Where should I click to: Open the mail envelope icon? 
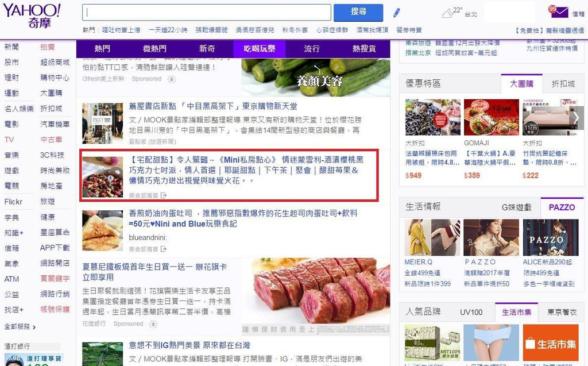[x=559, y=13]
